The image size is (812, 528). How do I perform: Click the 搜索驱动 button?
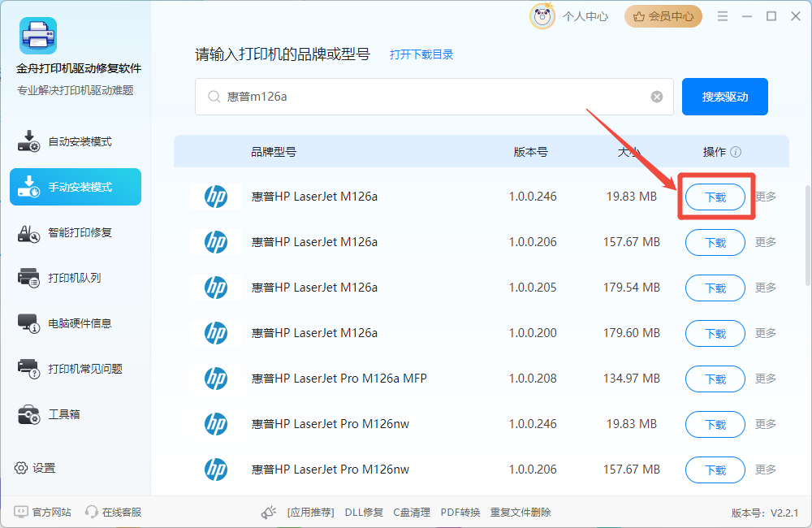(724, 97)
